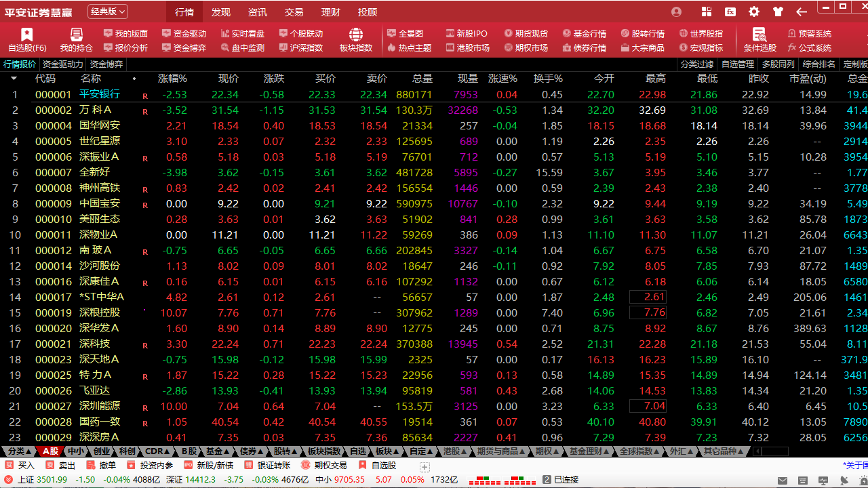868x488 pixels.
Task: Open 热点主题 flame icon item
Action: coord(409,47)
